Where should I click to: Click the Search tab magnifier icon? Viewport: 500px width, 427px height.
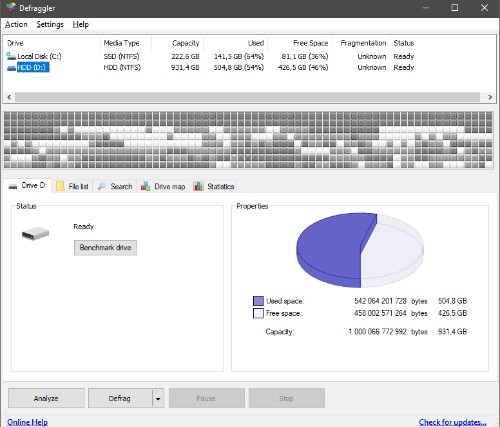point(102,186)
